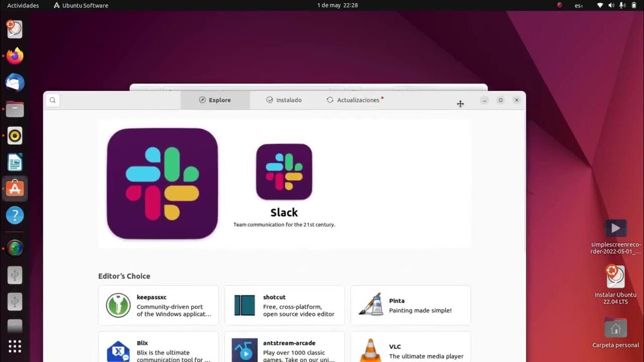Image resolution: width=644 pixels, height=362 pixels.
Task: Click the vertical scrollbar in Ubuntu Software
Action: pos(524,181)
